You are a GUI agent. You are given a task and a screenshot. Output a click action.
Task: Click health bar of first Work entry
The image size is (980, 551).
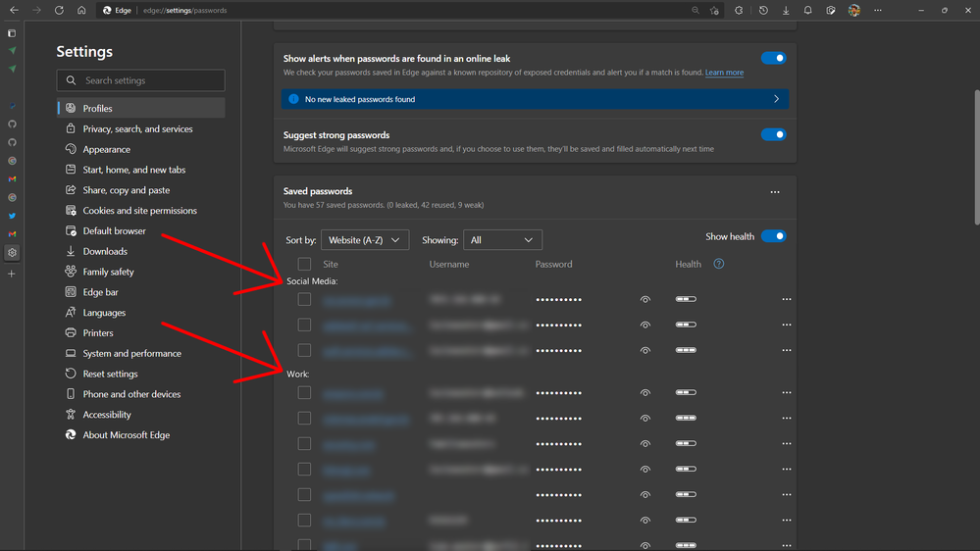[x=686, y=392]
